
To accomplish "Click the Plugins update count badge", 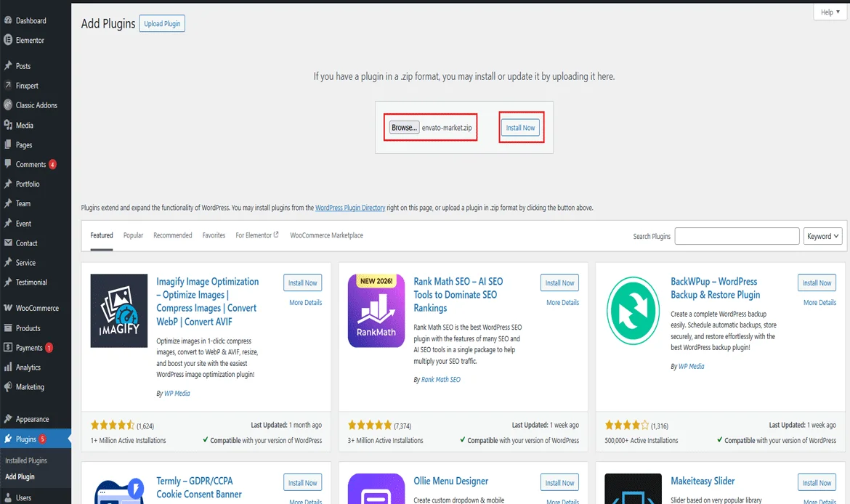I will pyautogui.click(x=42, y=439).
